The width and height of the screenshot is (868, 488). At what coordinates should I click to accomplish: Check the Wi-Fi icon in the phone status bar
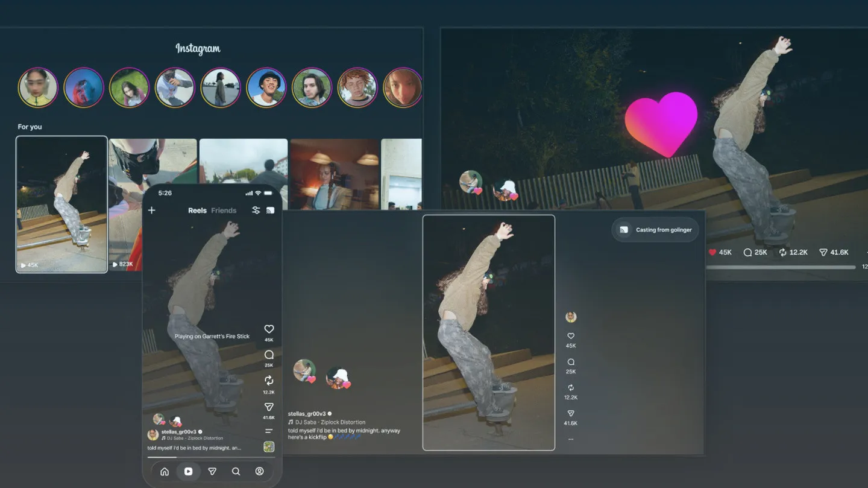(258, 193)
